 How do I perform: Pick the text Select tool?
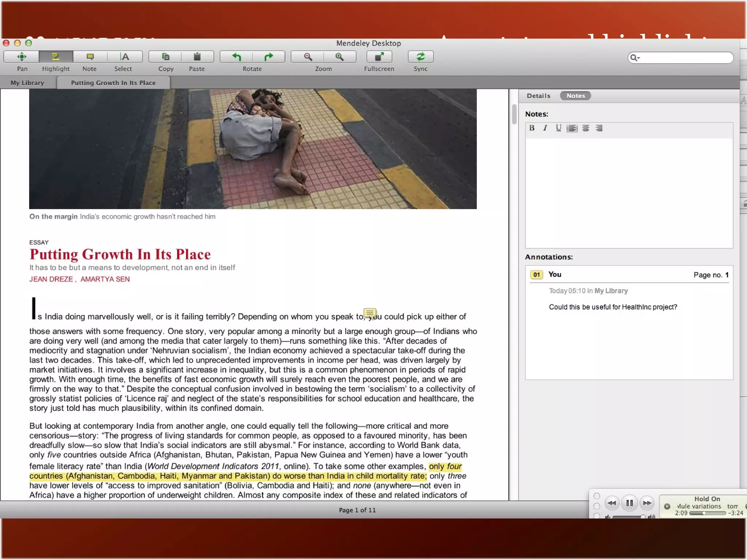[124, 57]
